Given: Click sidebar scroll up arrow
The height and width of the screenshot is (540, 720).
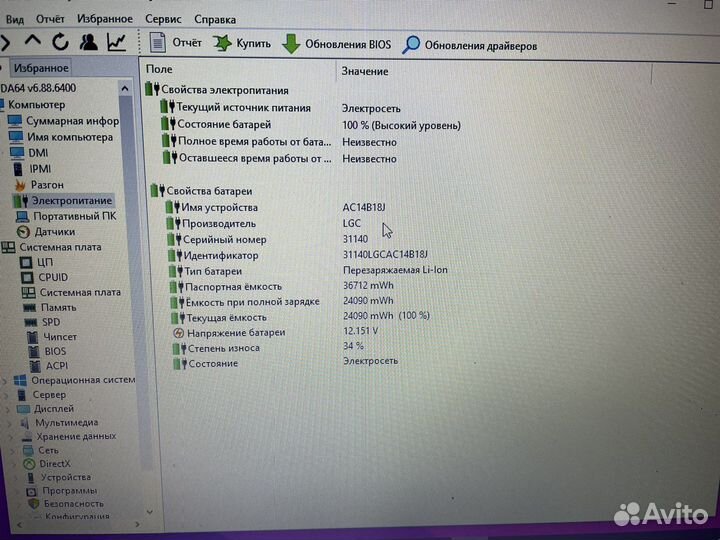Looking at the screenshot, I should [125, 88].
